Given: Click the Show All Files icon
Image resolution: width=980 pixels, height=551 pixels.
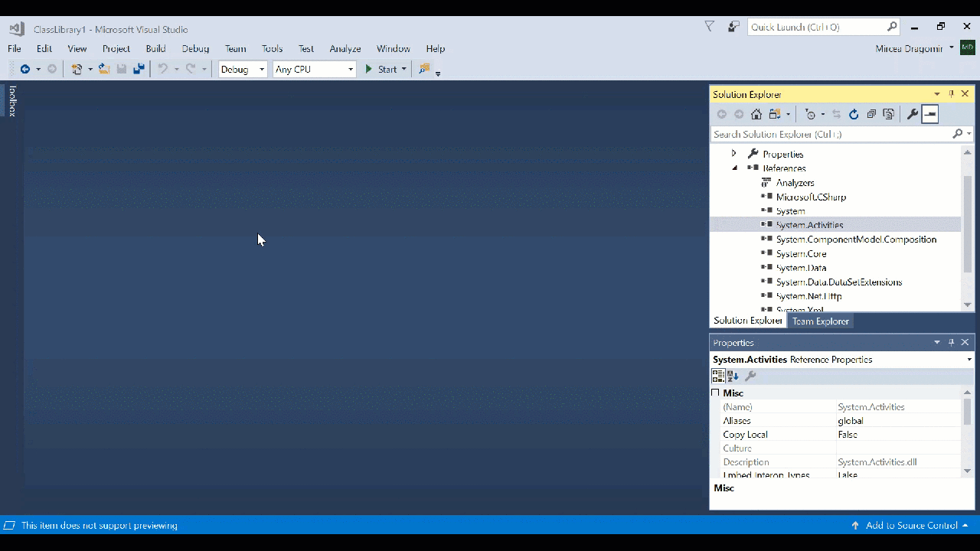Looking at the screenshot, I should point(888,114).
